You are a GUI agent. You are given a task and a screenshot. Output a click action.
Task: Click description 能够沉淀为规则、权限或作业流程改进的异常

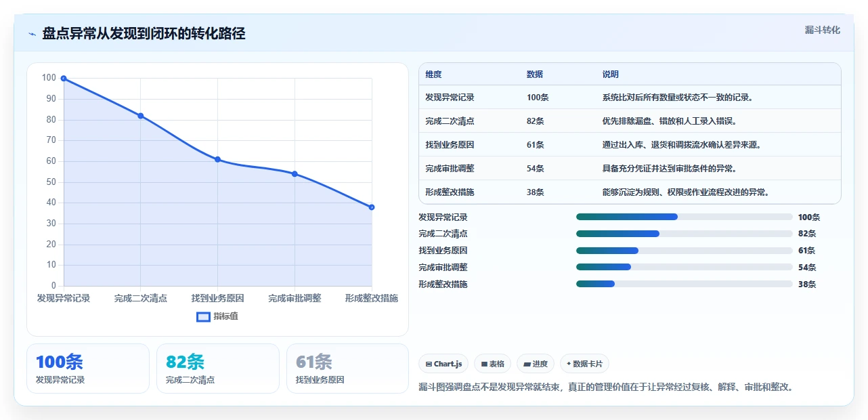[x=686, y=192]
